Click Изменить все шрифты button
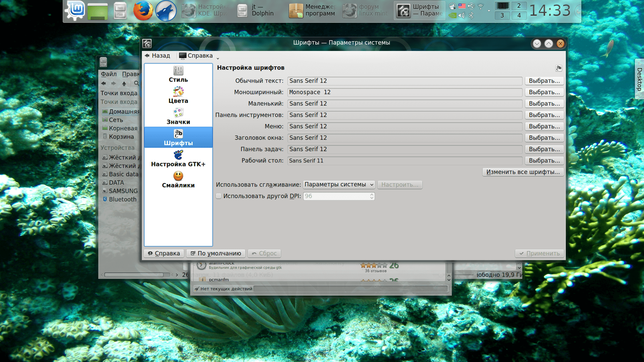This screenshot has height=362, width=644. [523, 172]
